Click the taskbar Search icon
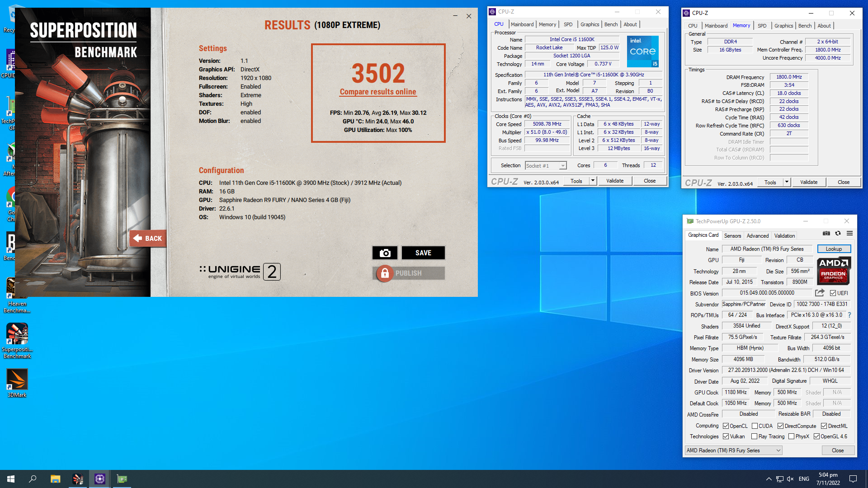 click(x=33, y=479)
